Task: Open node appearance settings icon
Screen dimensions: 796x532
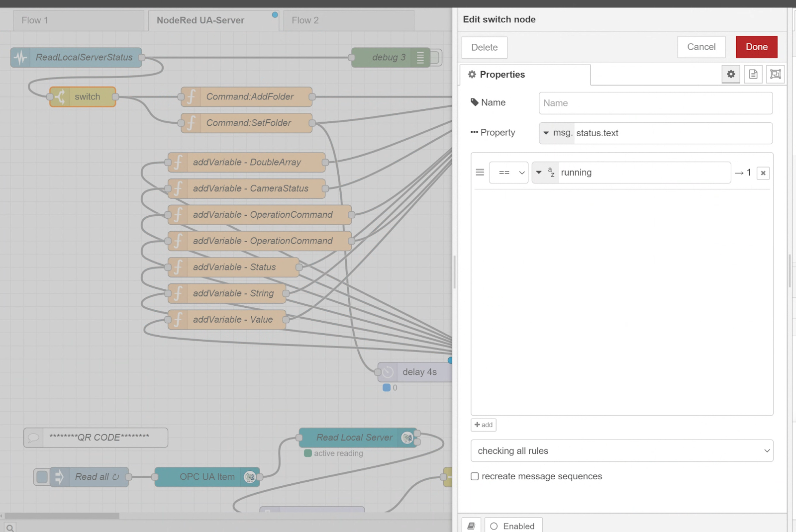Action: (x=775, y=74)
